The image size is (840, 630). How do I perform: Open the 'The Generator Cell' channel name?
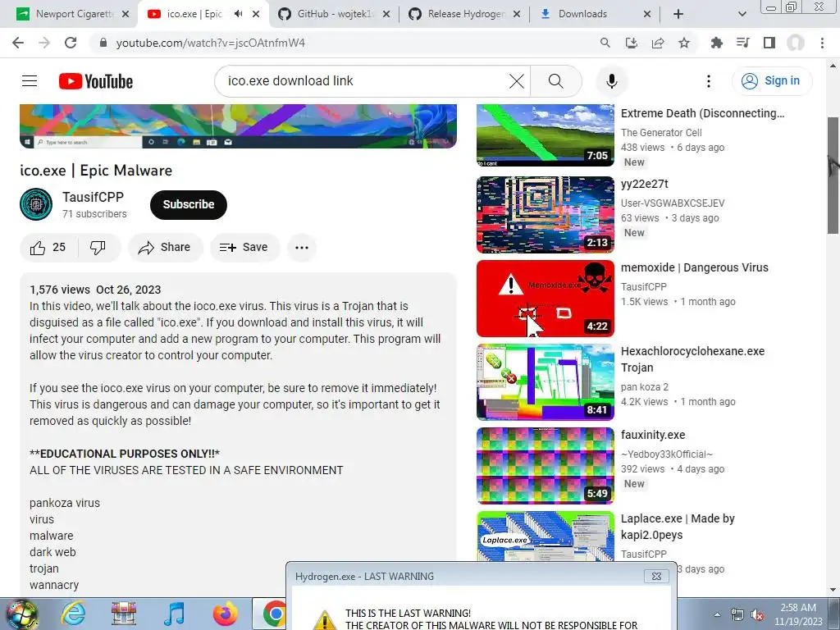coord(661,132)
